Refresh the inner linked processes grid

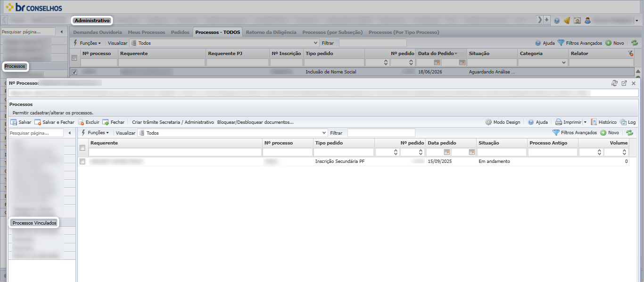click(629, 133)
